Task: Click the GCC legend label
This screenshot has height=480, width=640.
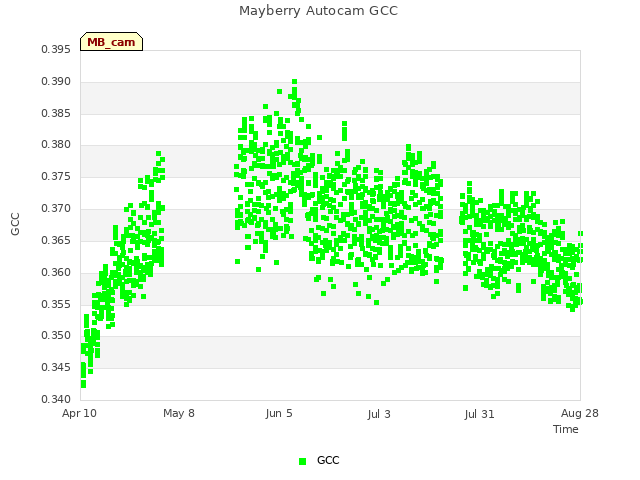Action: pyautogui.click(x=328, y=460)
